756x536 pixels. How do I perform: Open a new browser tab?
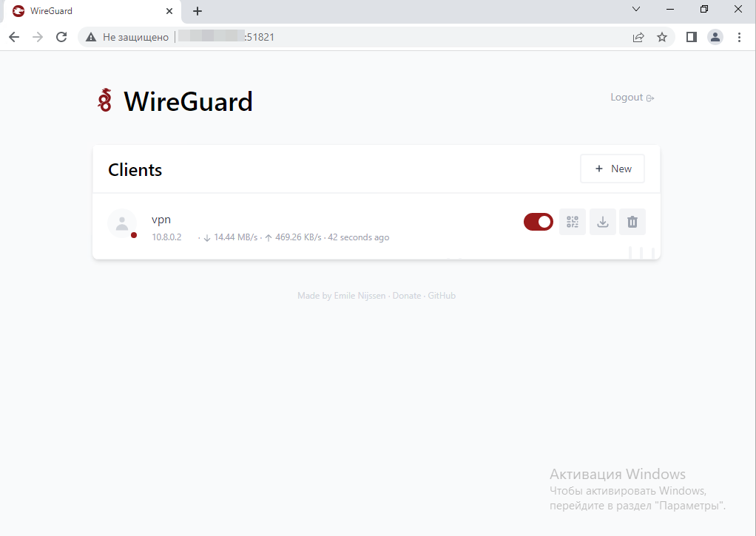197,10
